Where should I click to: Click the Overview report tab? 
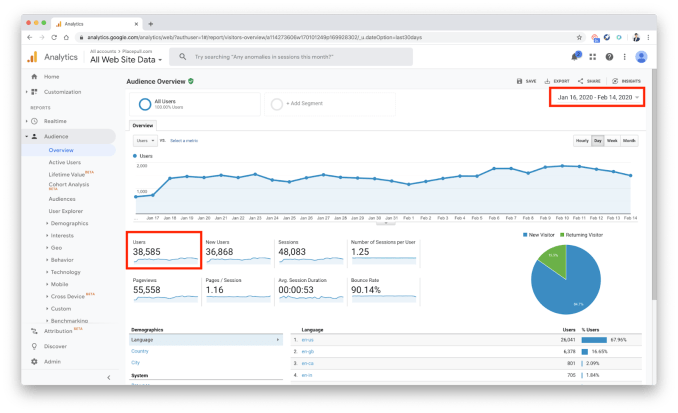click(143, 126)
